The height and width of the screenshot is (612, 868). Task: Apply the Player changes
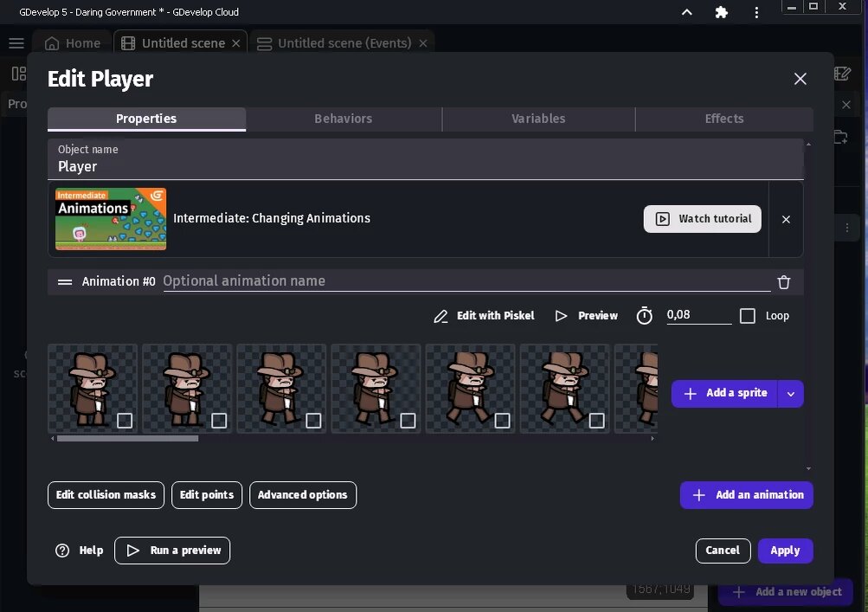785,551
